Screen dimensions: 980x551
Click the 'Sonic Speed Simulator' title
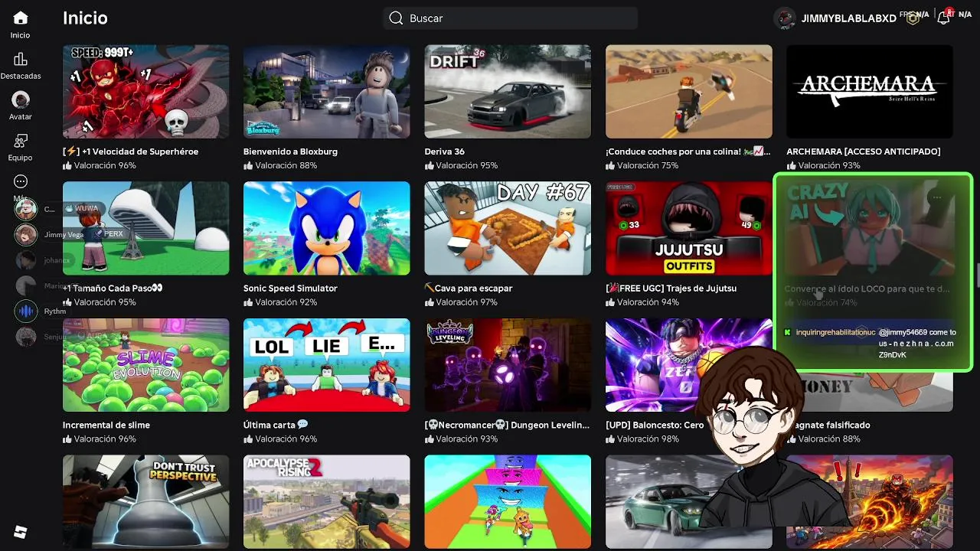(x=290, y=289)
